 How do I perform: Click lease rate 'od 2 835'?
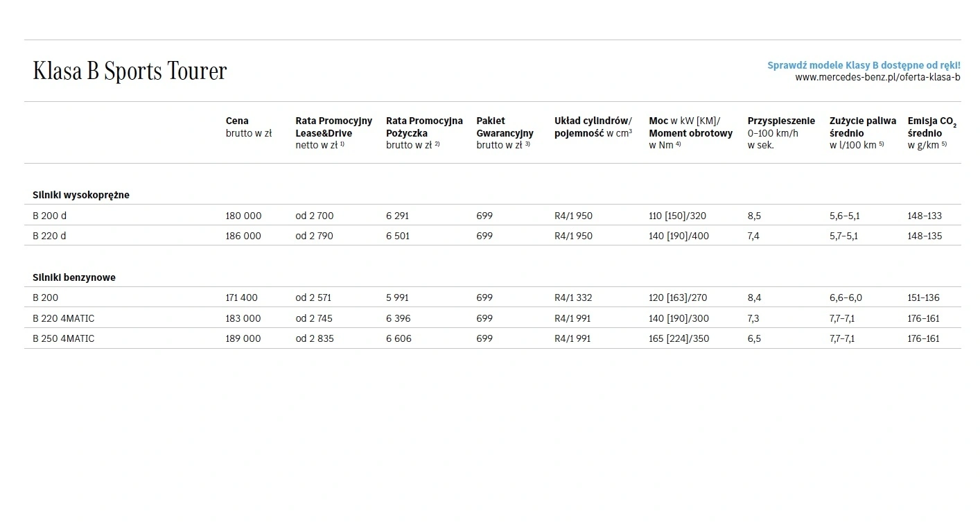click(x=314, y=338)
